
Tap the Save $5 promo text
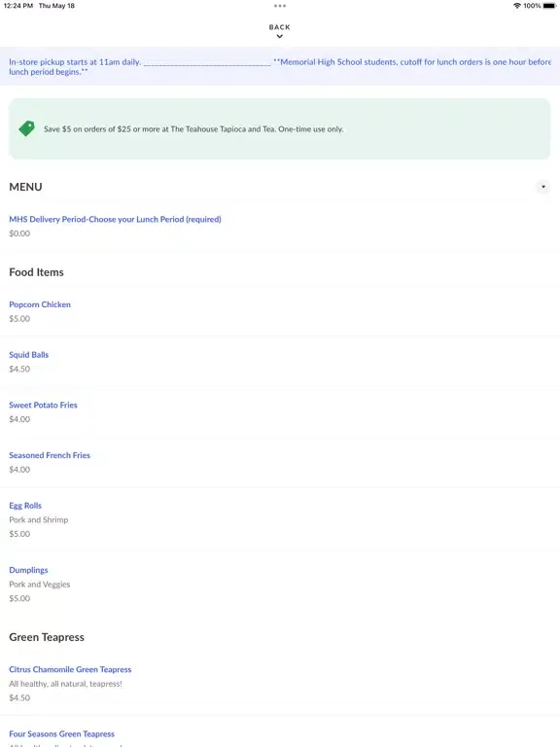(x=193, y=129)
